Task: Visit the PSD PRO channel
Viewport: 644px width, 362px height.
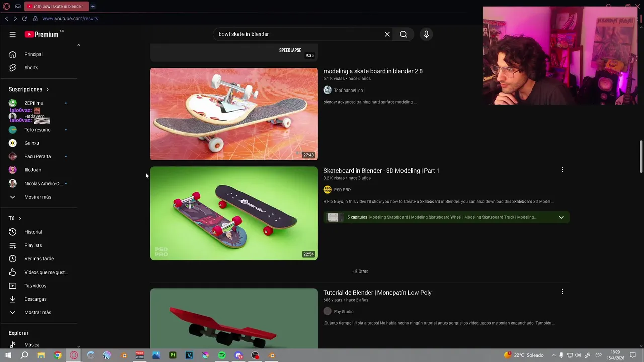Action: (x=342, y=190)
